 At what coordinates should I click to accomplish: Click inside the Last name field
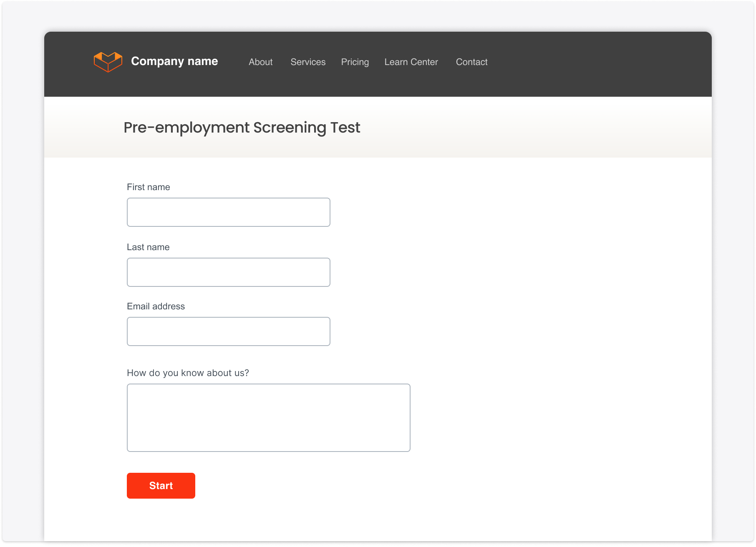pos(228,272)
